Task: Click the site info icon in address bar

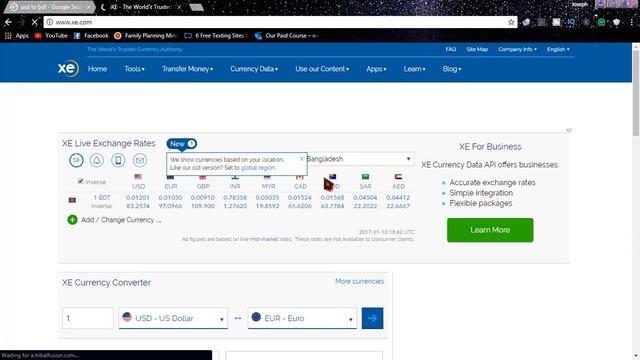Action: point(49,22)
